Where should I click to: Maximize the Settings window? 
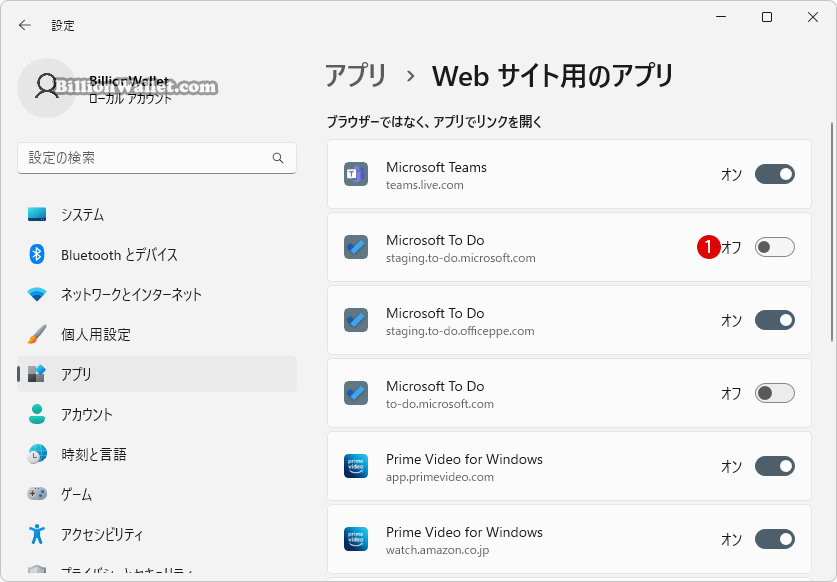tap(767, 17)
